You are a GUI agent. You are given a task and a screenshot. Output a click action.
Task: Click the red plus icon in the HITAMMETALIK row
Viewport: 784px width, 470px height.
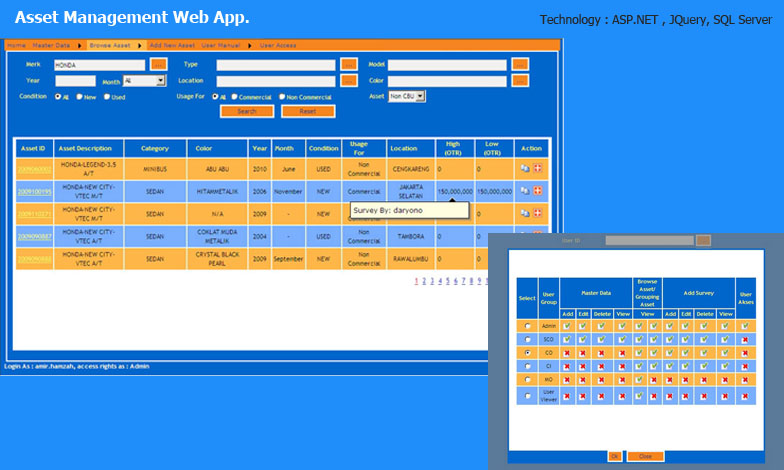[537, 190]
